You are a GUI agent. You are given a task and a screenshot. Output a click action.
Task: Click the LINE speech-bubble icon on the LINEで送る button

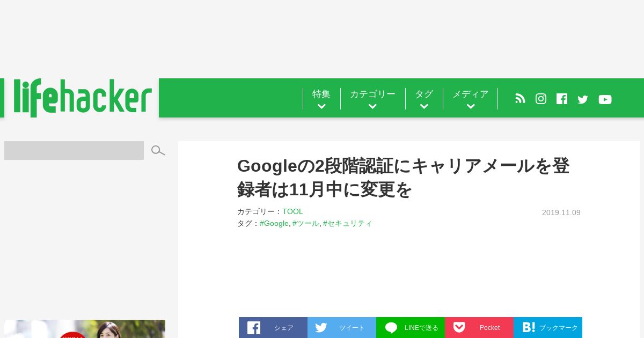391,328
